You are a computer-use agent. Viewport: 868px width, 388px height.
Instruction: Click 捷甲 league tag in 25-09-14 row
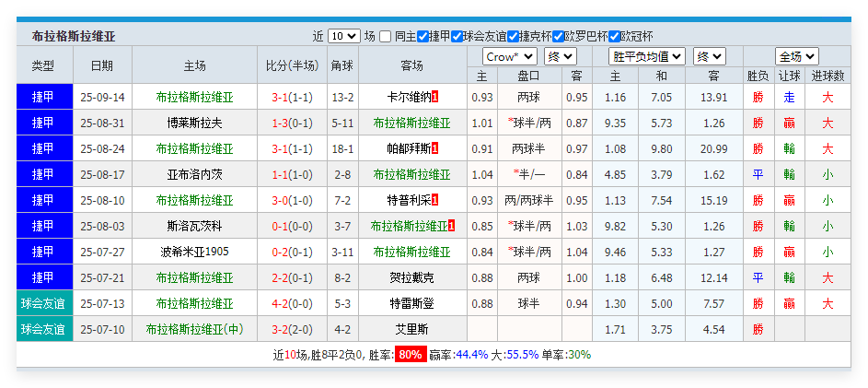pyautogui.click(x=44, y=97)
